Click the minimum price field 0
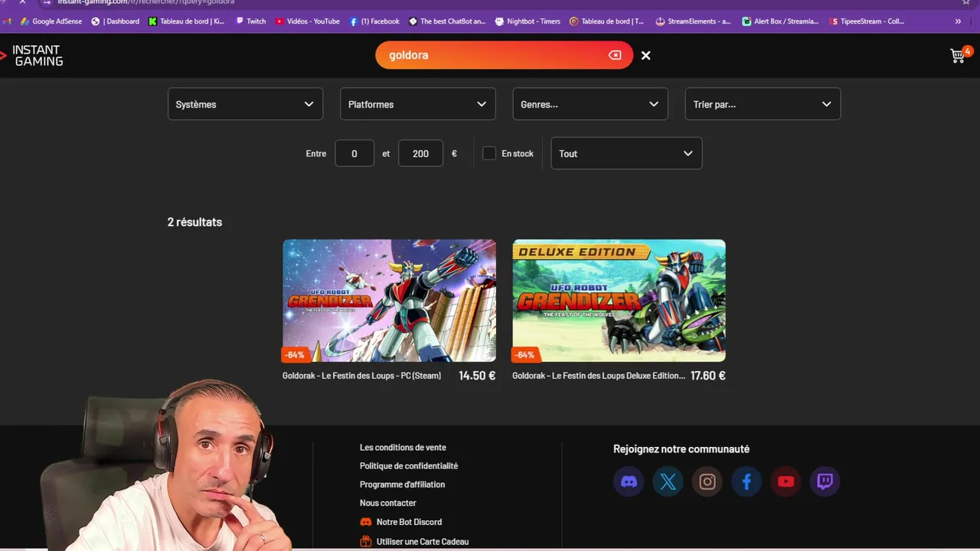The height and width of the screenshot is (551, 980). pos(354,153)
